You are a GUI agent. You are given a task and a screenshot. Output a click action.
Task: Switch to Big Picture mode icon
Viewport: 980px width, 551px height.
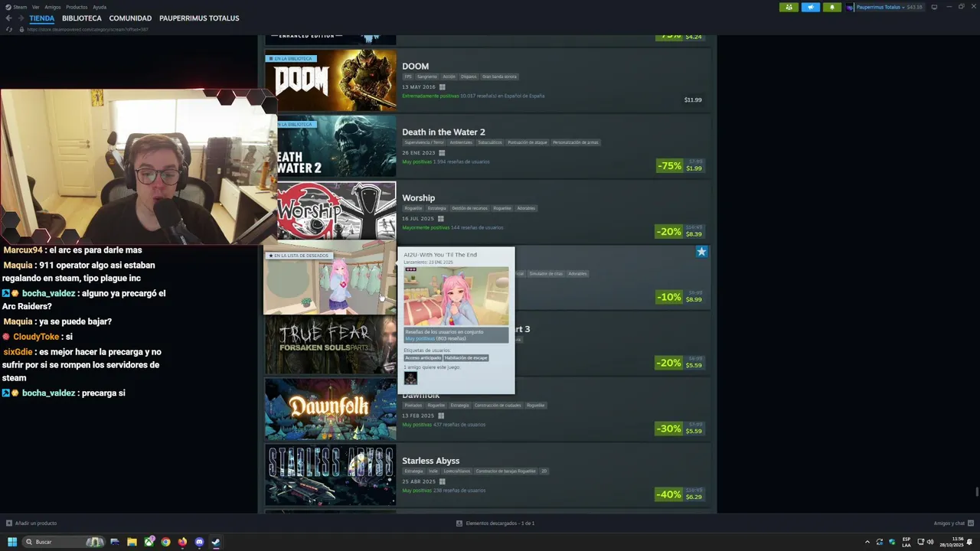934,7
